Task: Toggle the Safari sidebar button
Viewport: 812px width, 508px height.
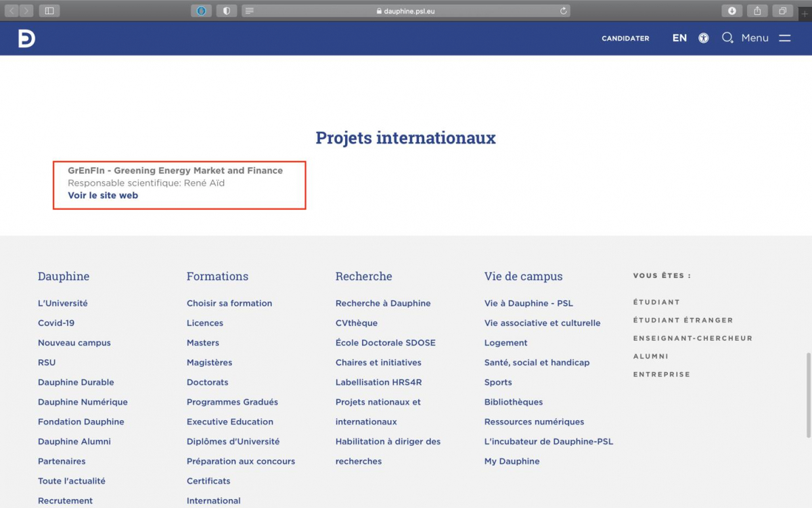Action: (x=49, y=11)
